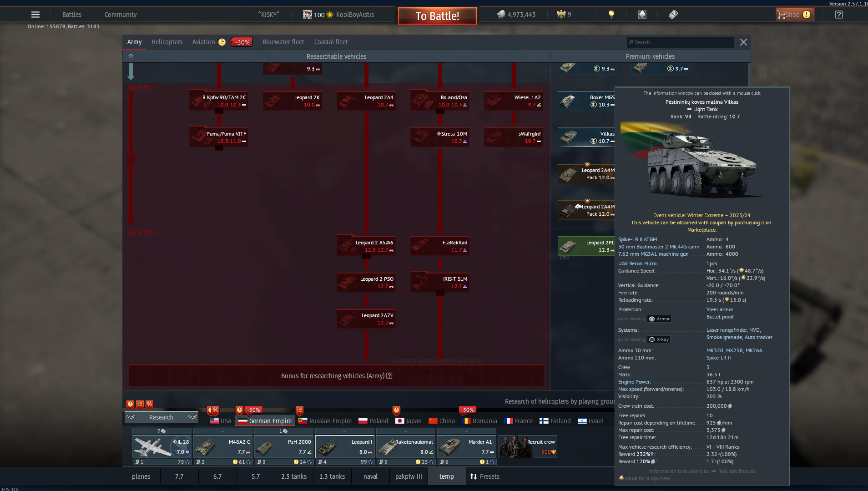Viewport: 868px width, 491px height.
Task: Collapse the Rank VII section
Action: tap(143, 87)
